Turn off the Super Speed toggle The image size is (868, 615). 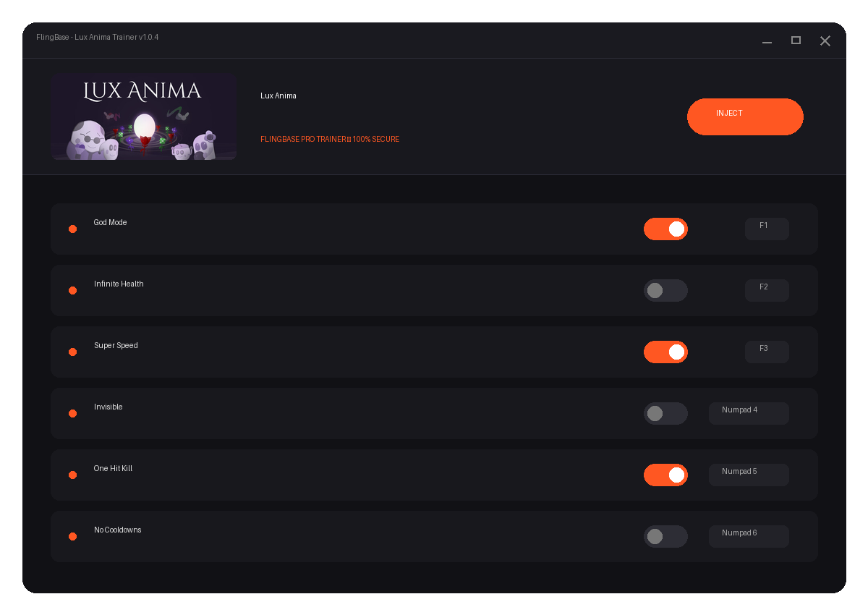pyautogui.click(x=665, y=352)
